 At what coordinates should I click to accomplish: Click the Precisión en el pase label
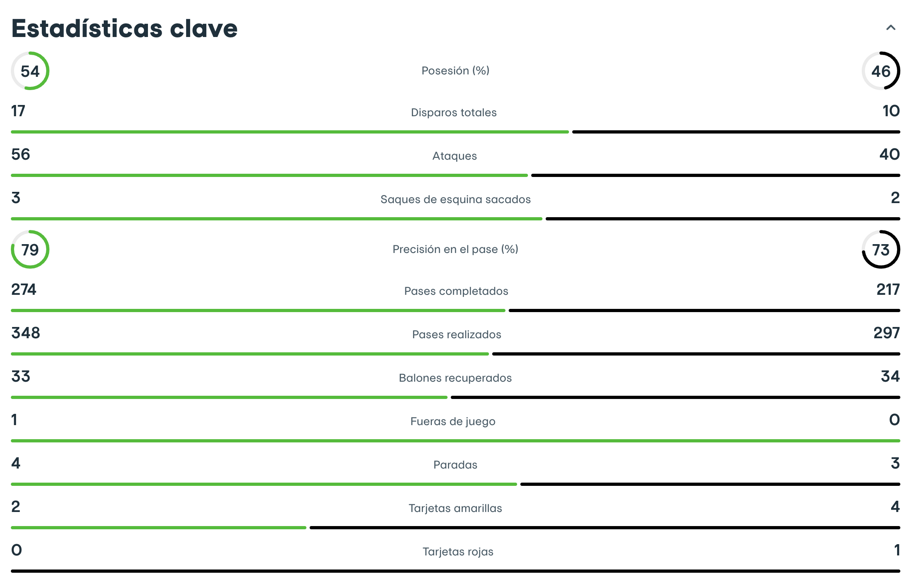pyautogui.click(x=455, y=249)
